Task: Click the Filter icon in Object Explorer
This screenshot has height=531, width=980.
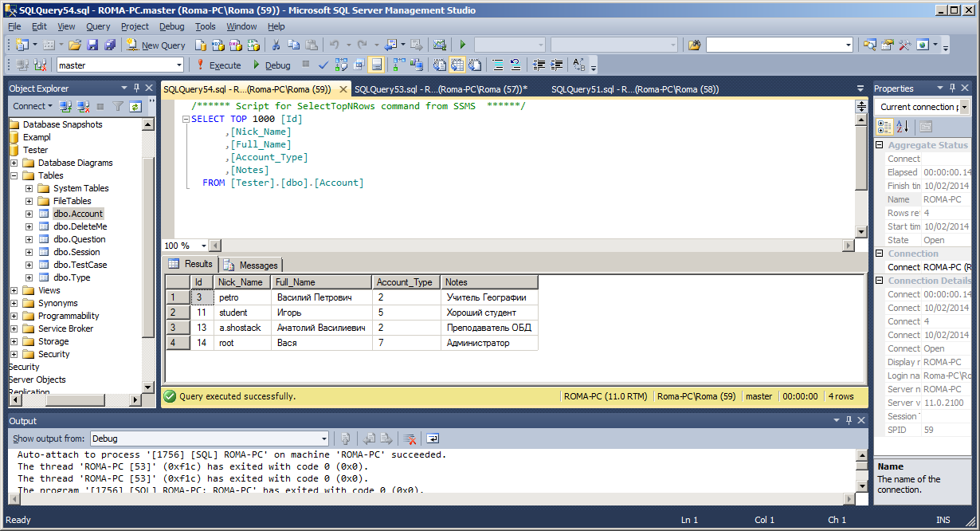Action: (x=117, y=106)
